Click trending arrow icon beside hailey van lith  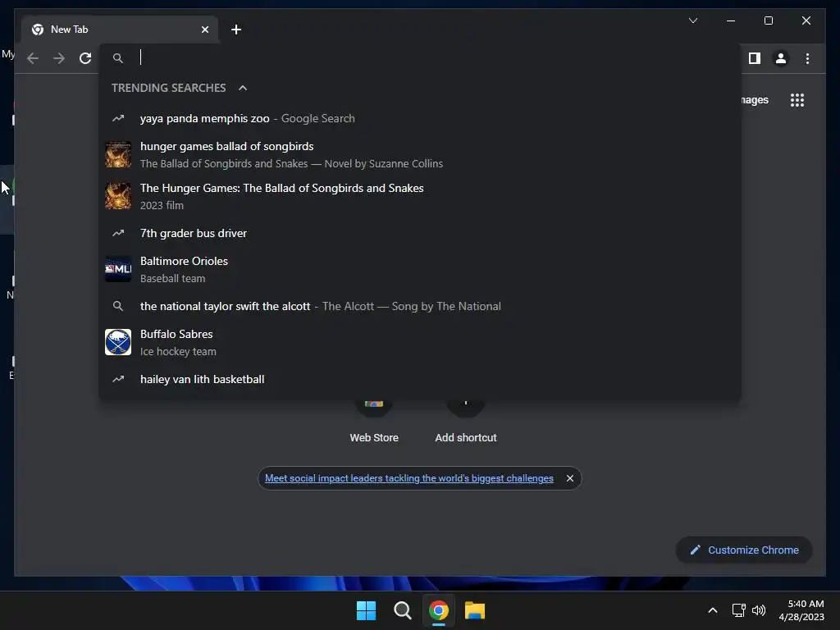[x=118, y=379]
